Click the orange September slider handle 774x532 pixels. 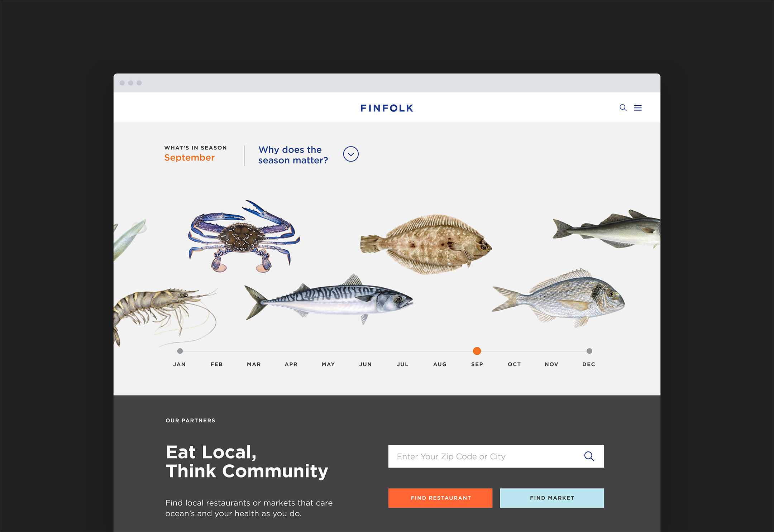477,351
